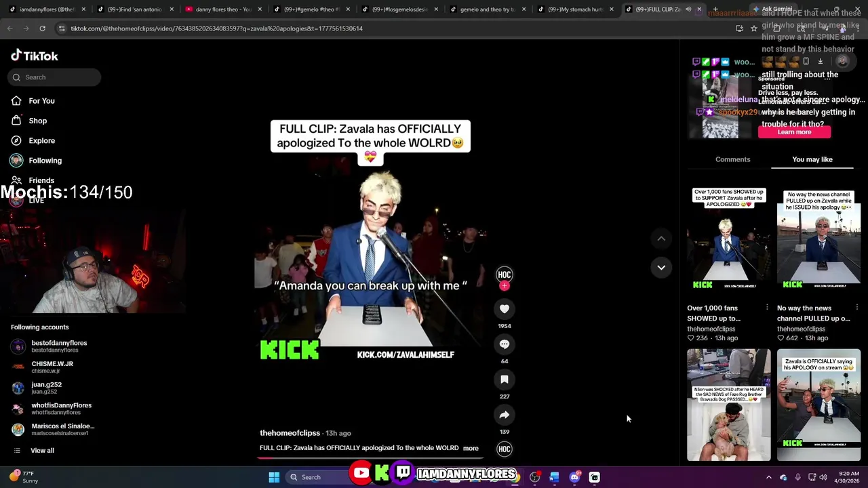Viewport: 868px width, 488px height.
Task: Share the video using the arrow icon
Action: [505, 415]
